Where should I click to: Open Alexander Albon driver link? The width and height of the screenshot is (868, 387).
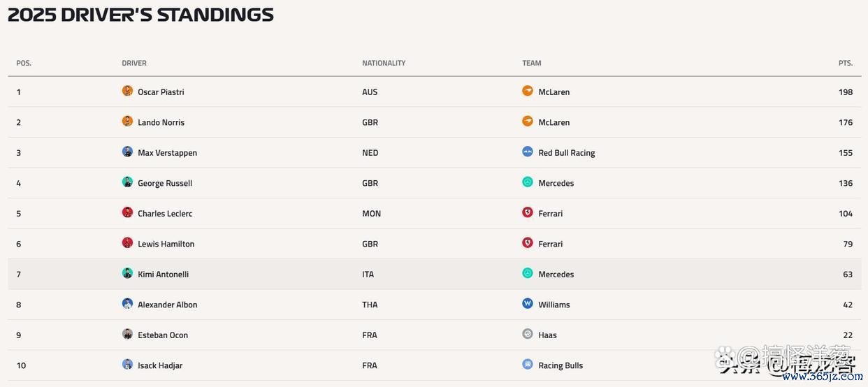168,305
